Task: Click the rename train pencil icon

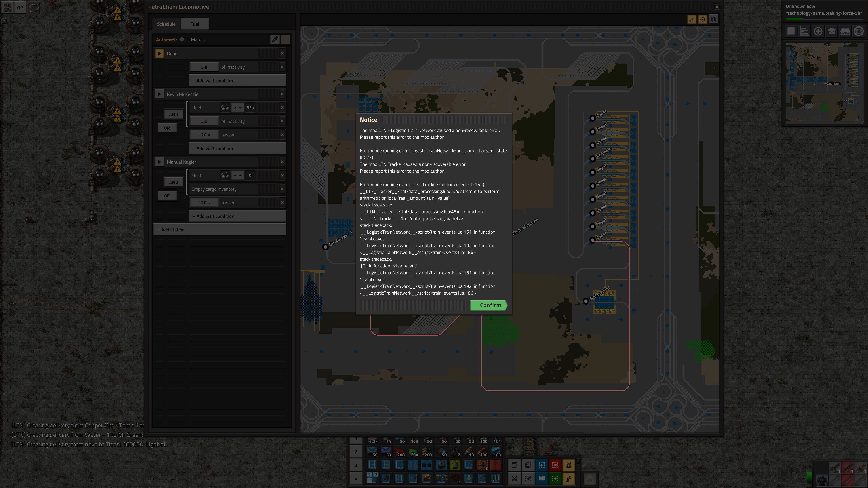Action: coord(275,40)
